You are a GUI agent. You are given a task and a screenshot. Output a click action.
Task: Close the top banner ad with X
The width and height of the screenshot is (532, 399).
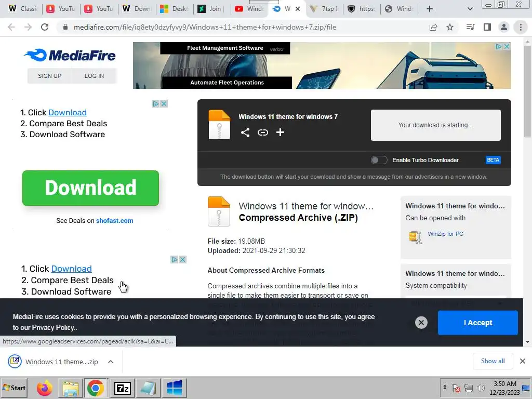coord(507,46)
